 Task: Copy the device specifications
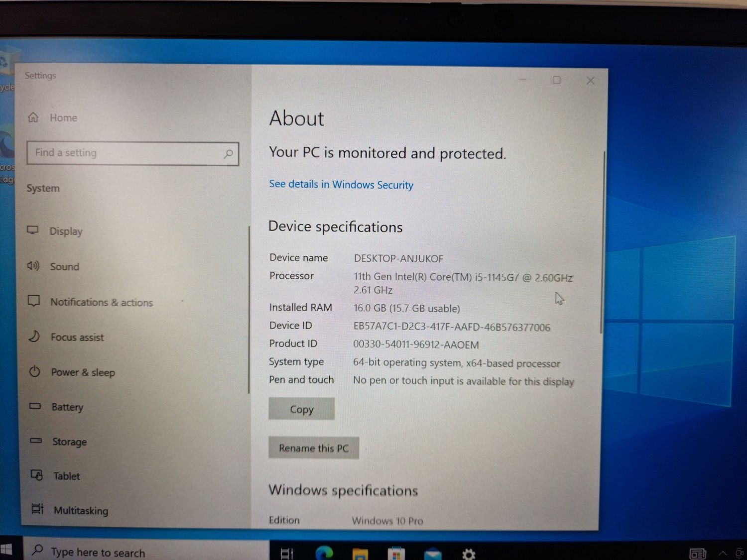301,409
